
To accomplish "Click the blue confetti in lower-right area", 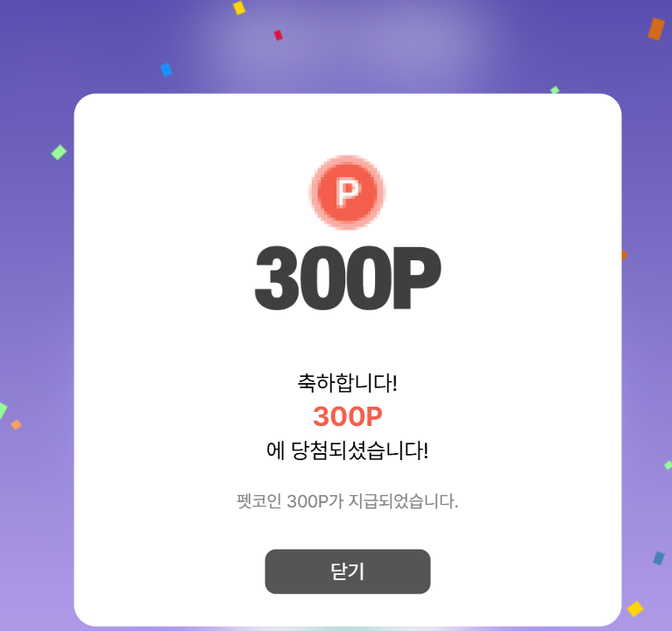I will click(659, 558).
